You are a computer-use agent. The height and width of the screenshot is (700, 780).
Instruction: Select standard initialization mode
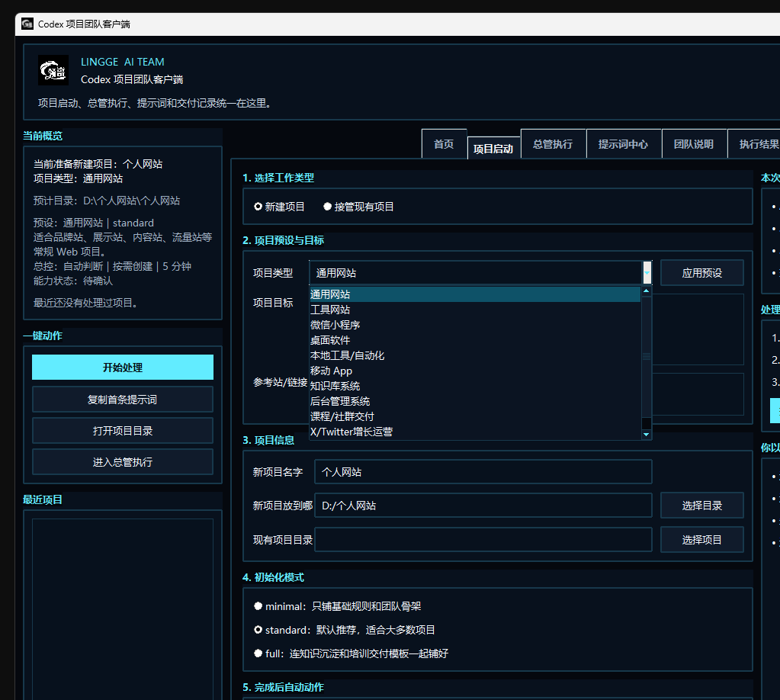point(344,630)
